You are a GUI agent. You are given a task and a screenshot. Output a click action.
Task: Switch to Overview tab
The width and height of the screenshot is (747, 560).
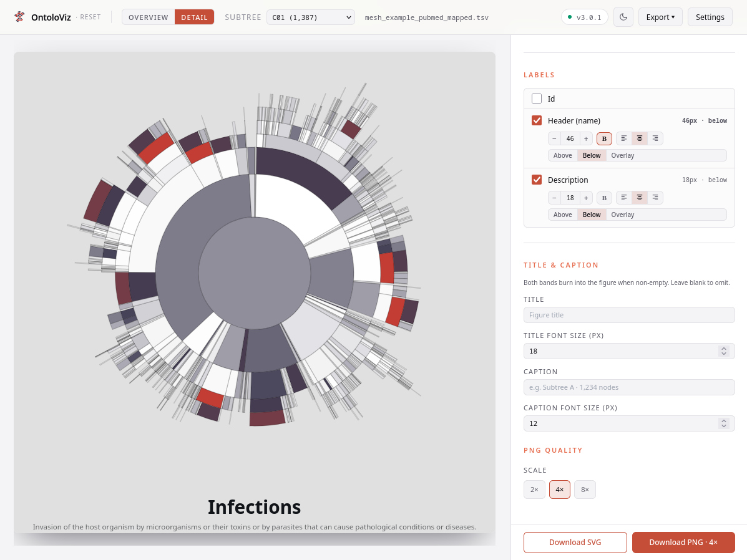[148, 17]
